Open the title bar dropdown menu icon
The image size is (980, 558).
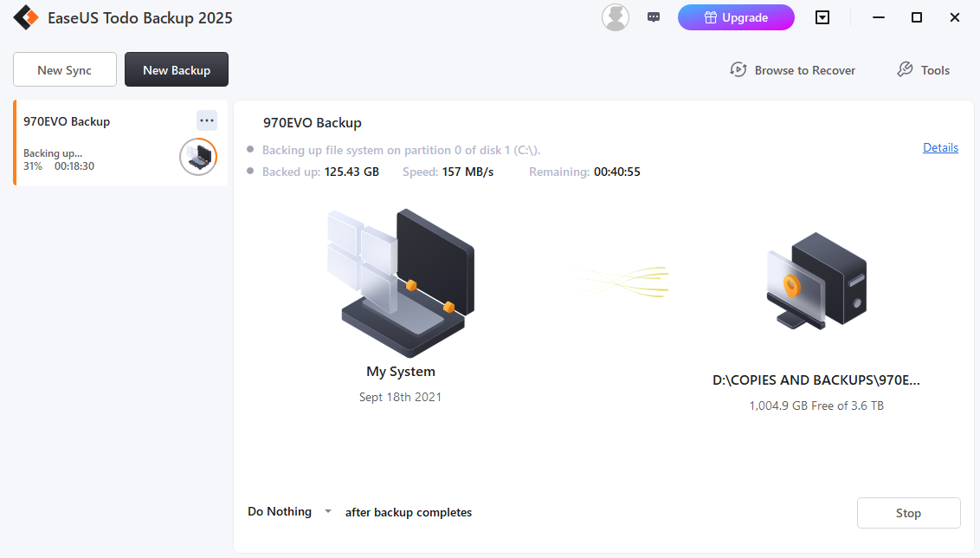coord(822,17)
